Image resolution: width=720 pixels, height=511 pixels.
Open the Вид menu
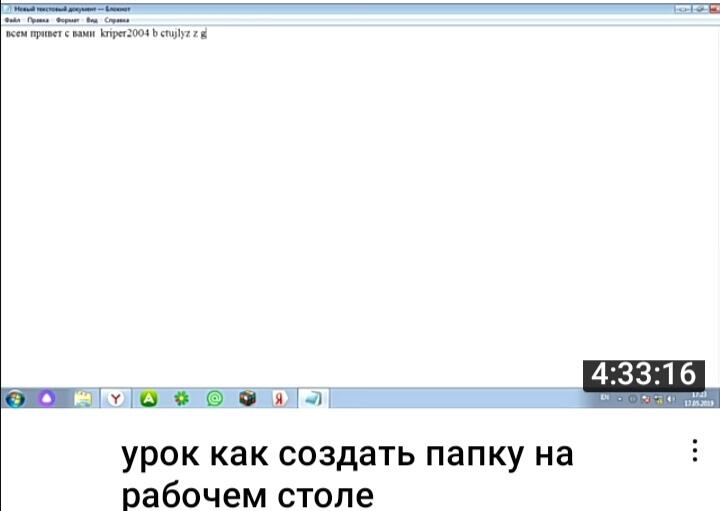pyautogui.click(x=92, y=20)
